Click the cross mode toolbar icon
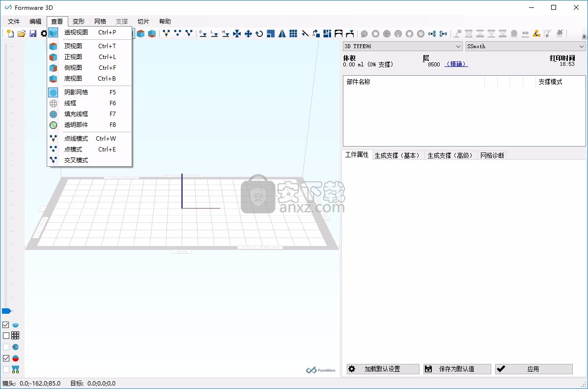588x389 pixels. pyautogui.click(x=189, y=34)
